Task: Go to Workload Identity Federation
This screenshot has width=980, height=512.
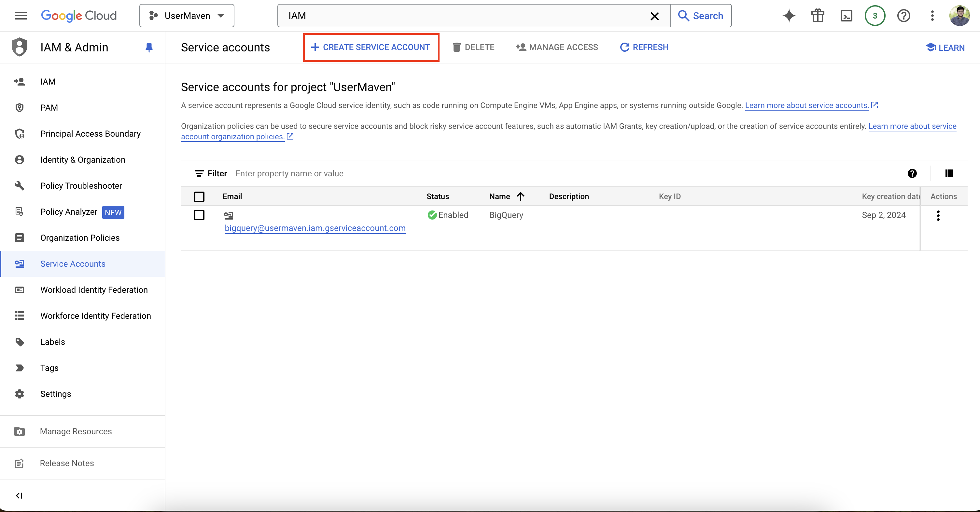Action: point(93,290)
